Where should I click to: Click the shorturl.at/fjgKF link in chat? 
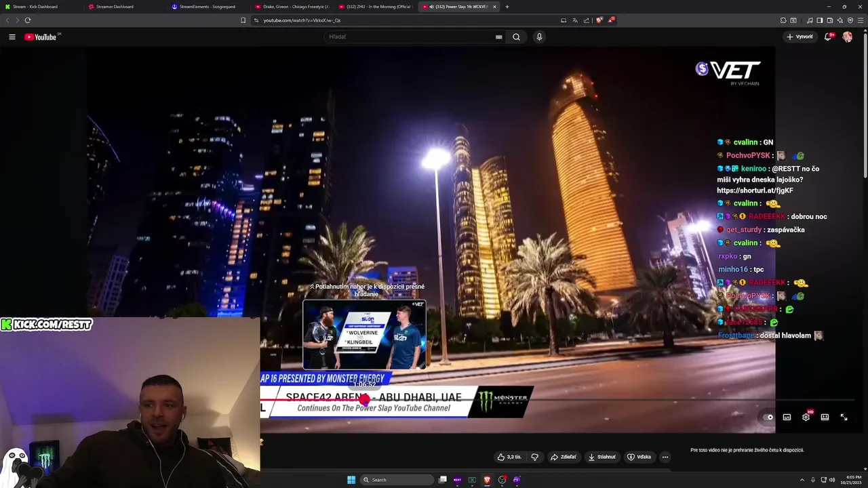pos(755,190)
